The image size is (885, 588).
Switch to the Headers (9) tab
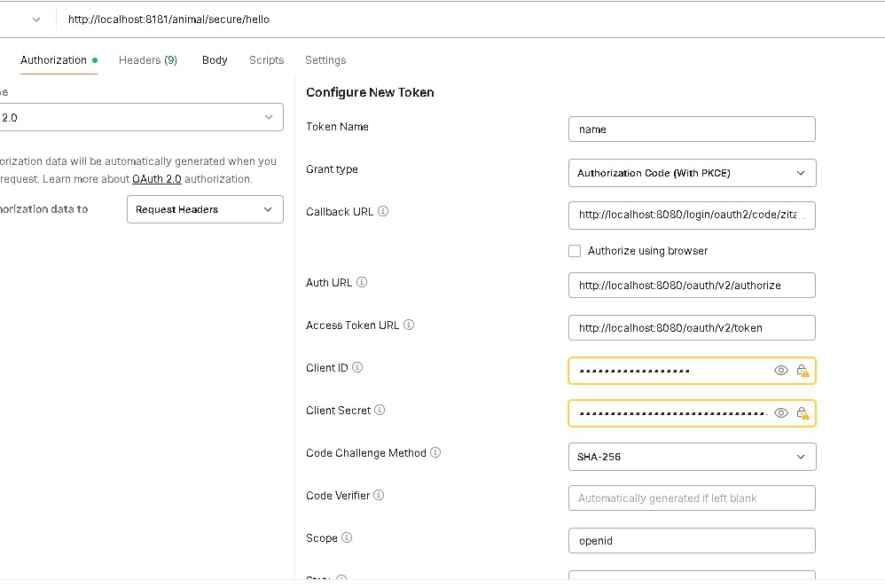click(x=148, y=60)
